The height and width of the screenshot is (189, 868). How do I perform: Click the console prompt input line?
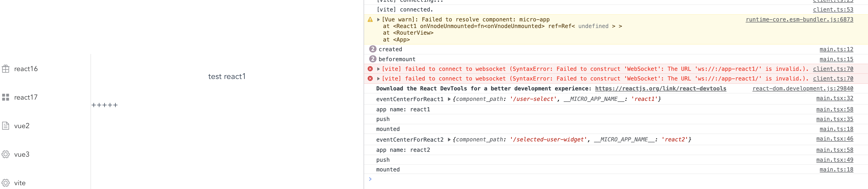click(x=616, y=179)
